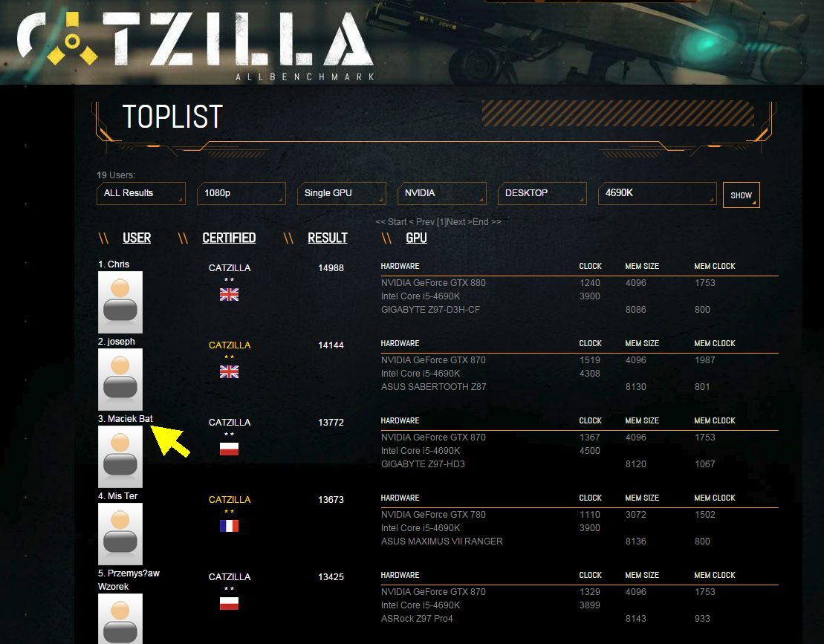Open the NVIDIA vendor dropdown
824x644 pixels.
pyautogui.click(x=441, y=193)
